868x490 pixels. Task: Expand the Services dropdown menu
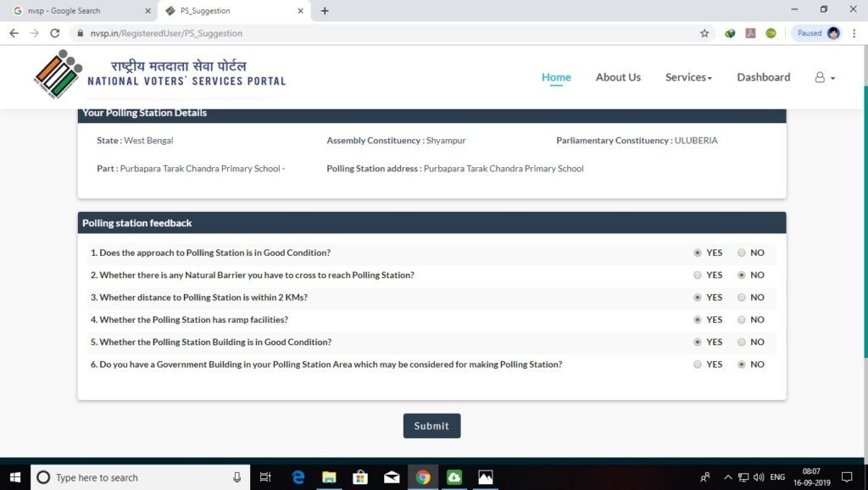click(688, 77)
